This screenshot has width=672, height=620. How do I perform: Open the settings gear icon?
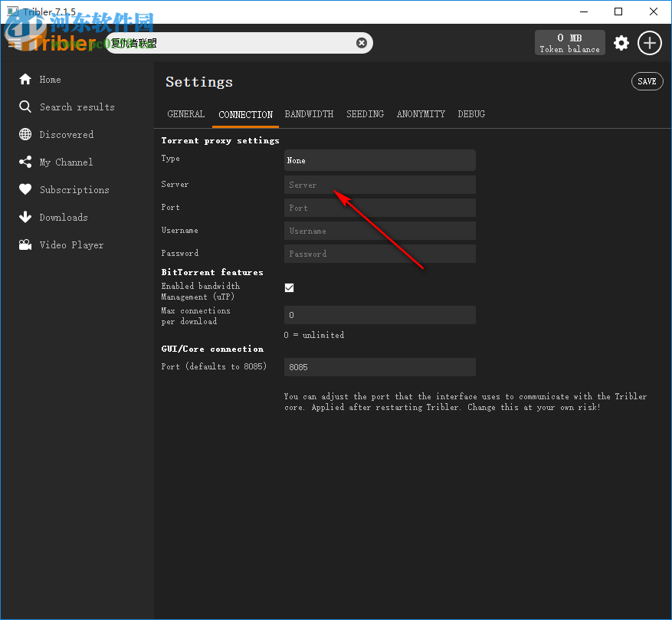click(x=621, y=43)
